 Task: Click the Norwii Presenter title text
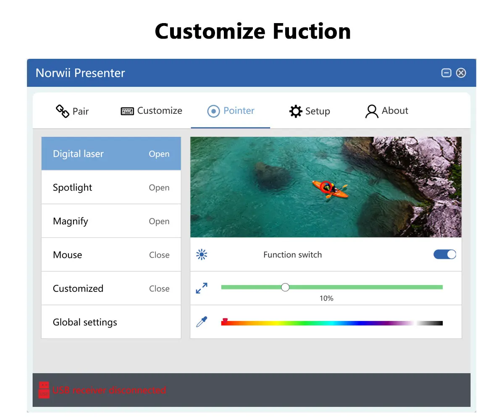point(80,73)
